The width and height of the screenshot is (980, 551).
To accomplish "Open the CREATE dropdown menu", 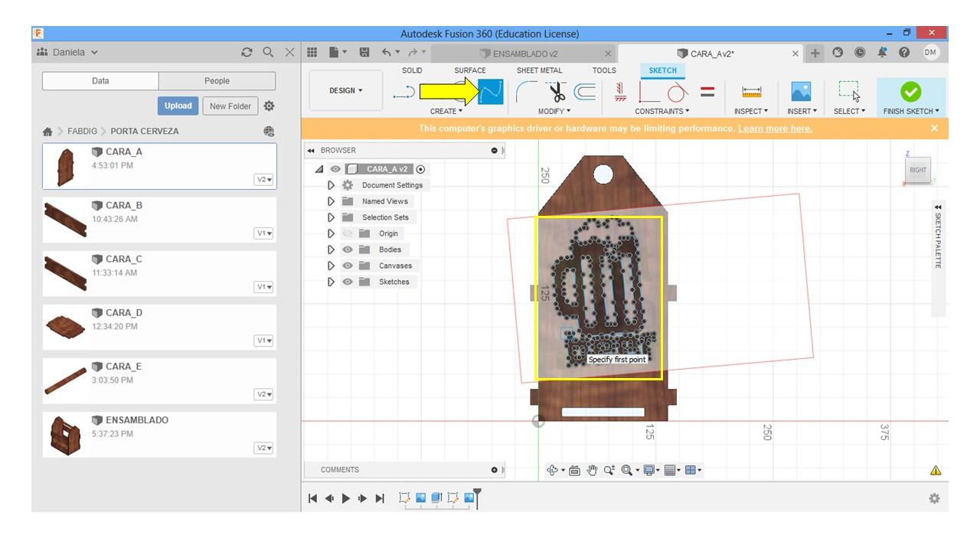I will click(446, 112).
